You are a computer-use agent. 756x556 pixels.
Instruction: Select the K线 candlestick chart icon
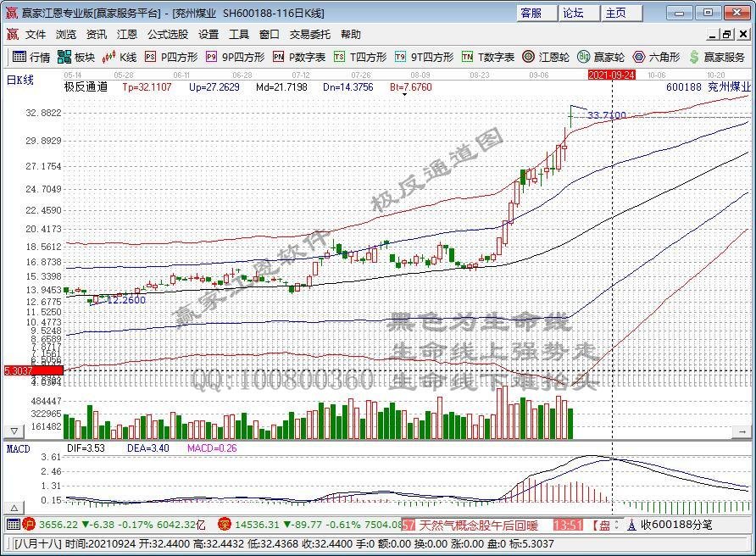(x=119, y=58)
